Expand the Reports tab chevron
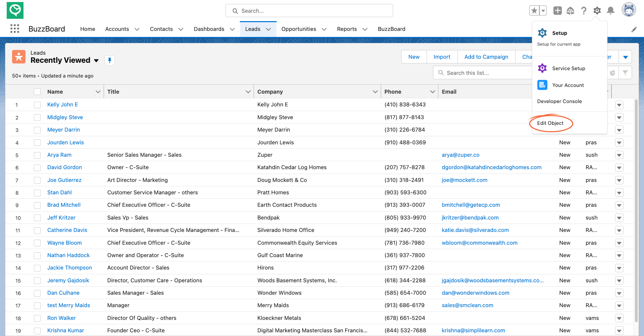This screenshot has width=644, height=336. (365, 29)
